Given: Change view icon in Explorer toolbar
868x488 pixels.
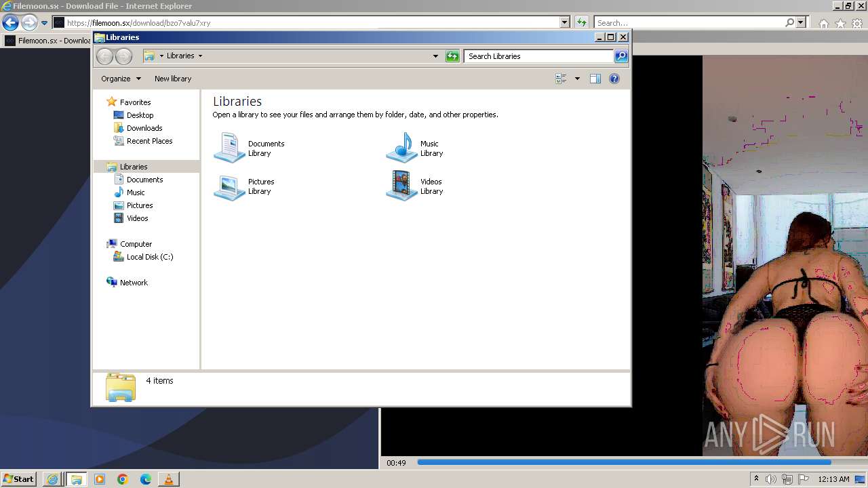Looking at the screenshot, I should 561,79.
